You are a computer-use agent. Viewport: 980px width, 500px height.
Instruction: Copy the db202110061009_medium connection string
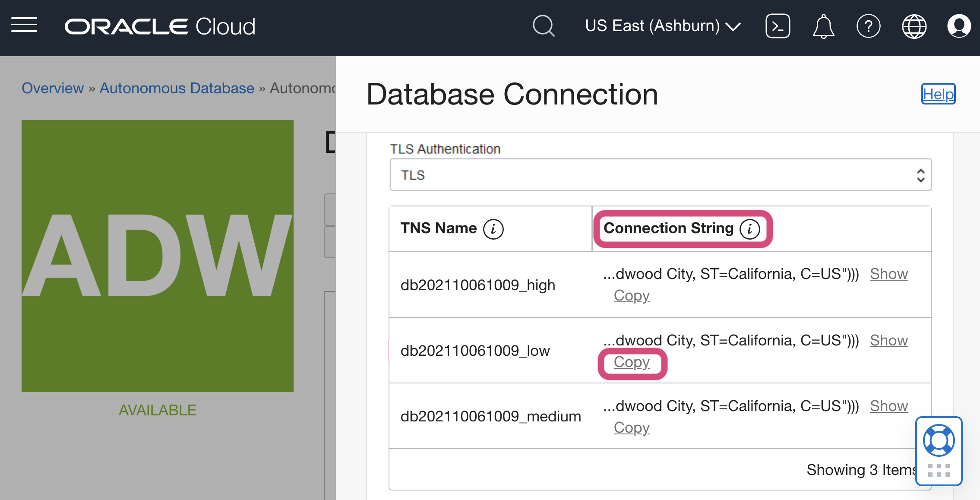pos(632,427)
